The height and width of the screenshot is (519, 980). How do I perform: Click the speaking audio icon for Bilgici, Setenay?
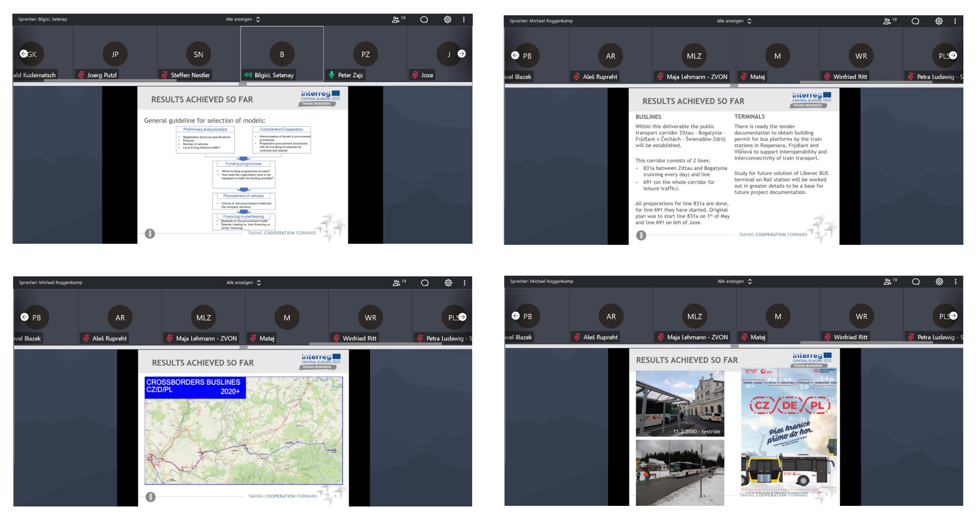[248, 75]
